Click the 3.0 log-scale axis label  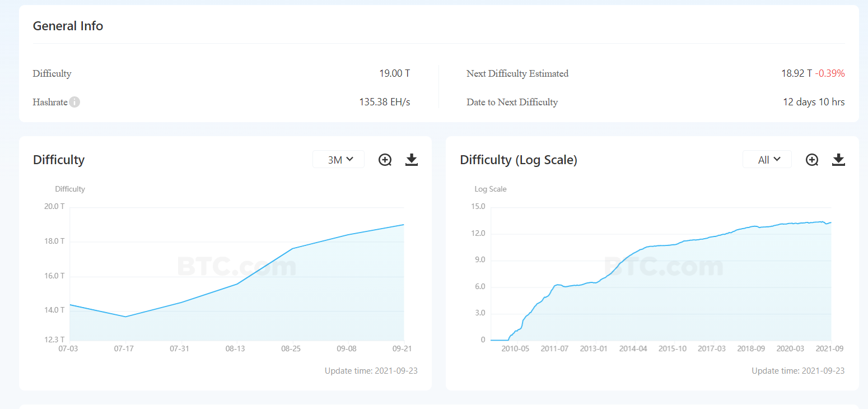pos(480,313)
